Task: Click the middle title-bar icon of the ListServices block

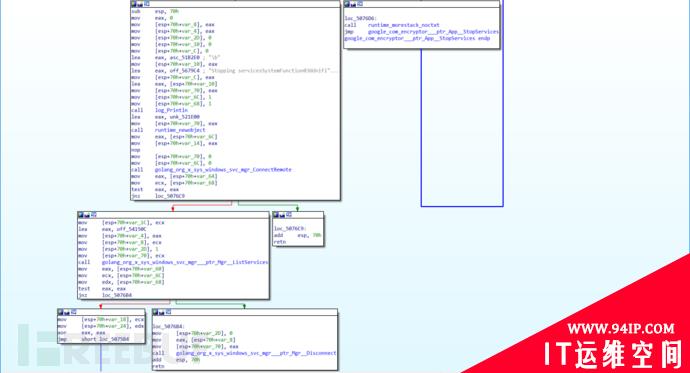Action: pyautogui.click(x=87, y=215)
